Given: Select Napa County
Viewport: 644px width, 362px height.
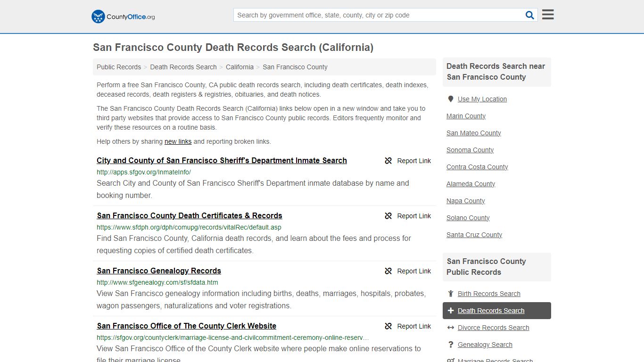Looking at the screenshot, I should tap(466, 201).
